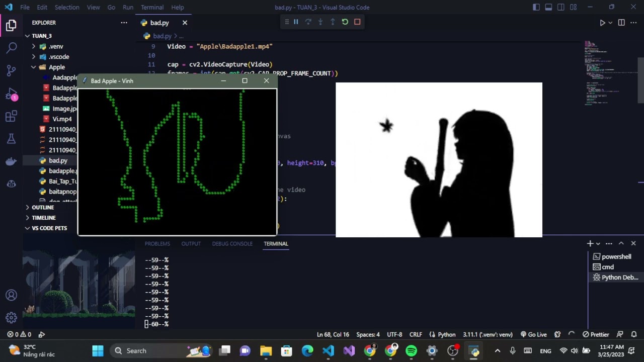Stop the debug session

point(357,22)
